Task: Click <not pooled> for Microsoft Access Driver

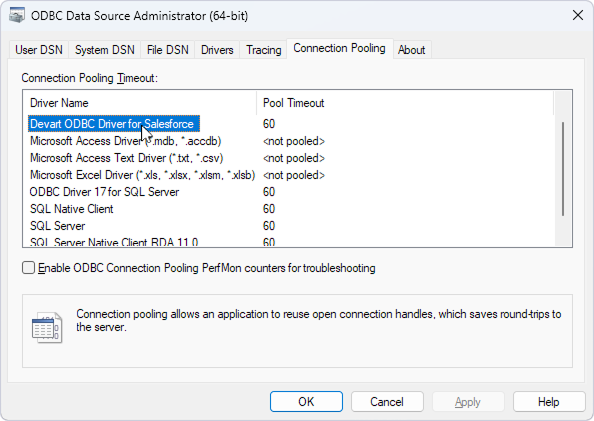Action: click(x=294, y=141)
